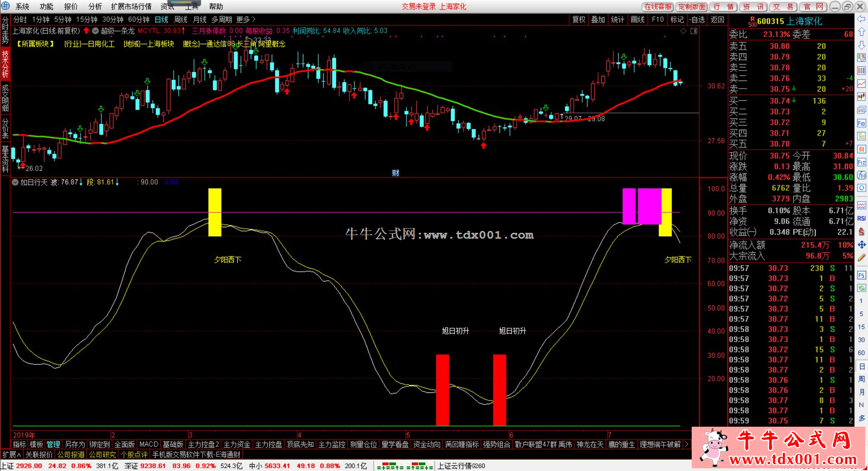Viewport: 868px width, 471px height.
Task: Click the circle icon below the f(x) icon
Action: pyautogui.click(x=861, y=188)
